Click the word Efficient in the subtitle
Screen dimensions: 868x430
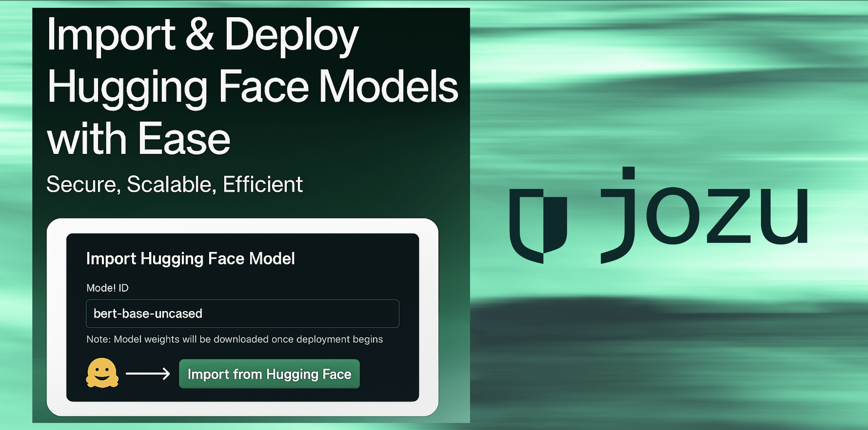tap(263, 184)
